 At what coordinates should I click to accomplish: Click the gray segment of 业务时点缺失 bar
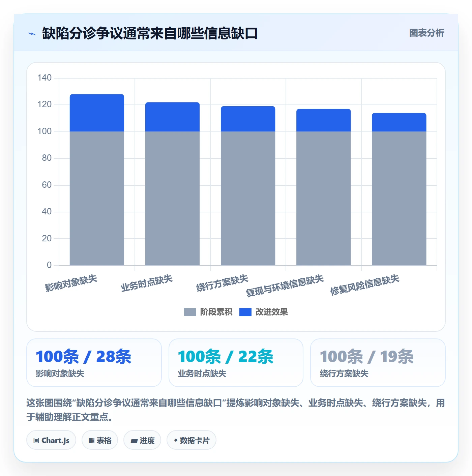point(172,198)
